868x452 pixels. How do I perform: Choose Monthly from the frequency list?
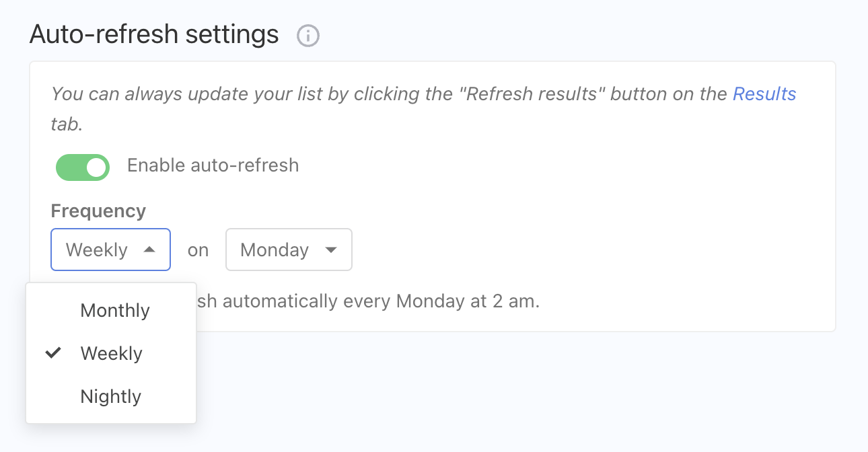click(x=115, y=311)
